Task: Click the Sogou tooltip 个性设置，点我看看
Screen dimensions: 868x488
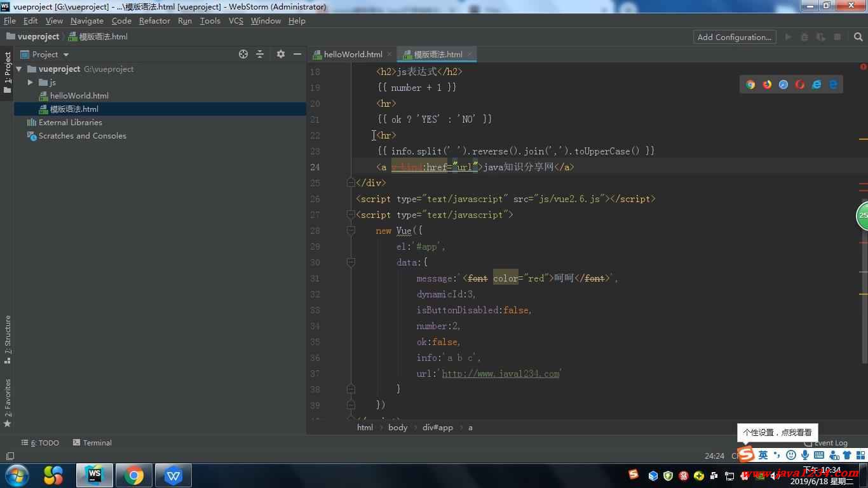Action: coord(777,432)
